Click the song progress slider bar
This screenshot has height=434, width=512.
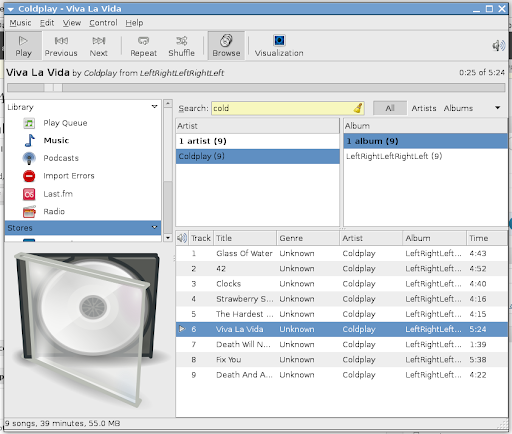coord(256,88)
